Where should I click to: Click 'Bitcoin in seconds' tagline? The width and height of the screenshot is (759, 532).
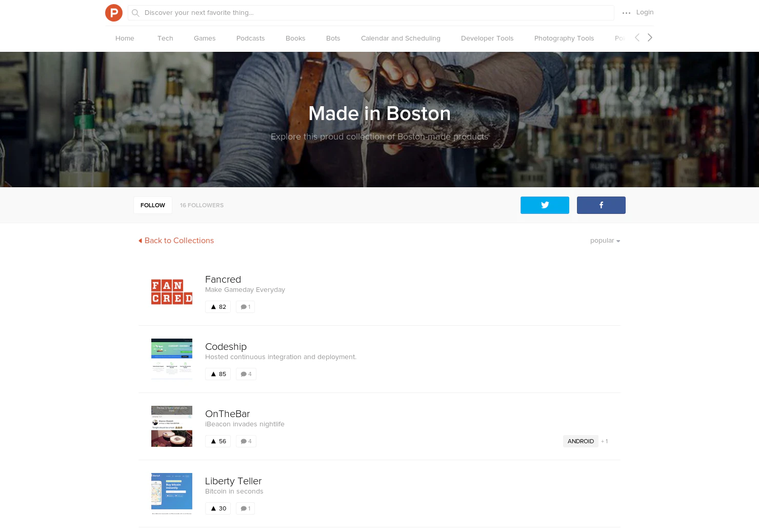[x=234, y=491]
